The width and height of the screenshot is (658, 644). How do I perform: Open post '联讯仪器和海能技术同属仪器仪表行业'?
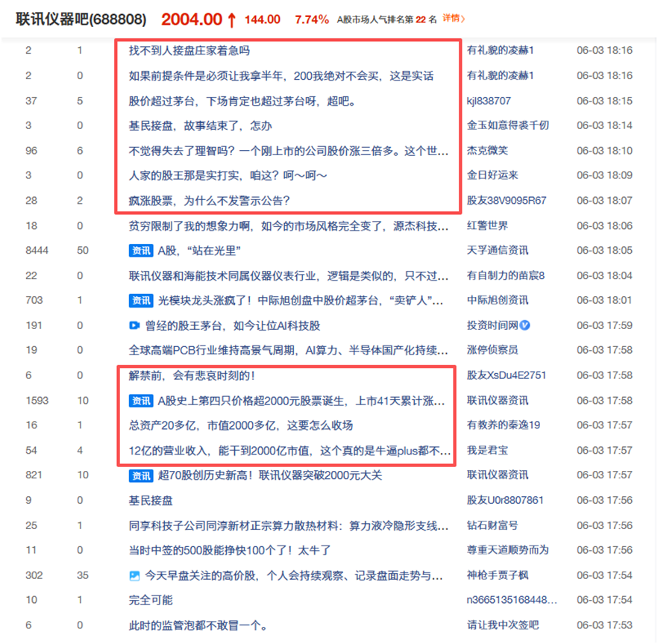[289, 276]
